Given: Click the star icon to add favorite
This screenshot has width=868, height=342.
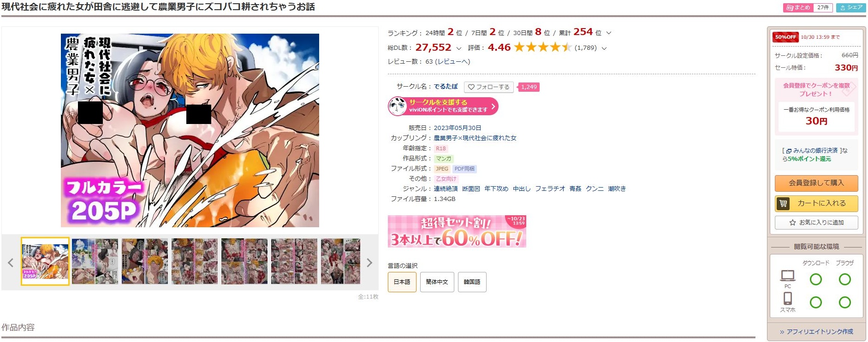Looking at the screenshot, I should 792,223.
